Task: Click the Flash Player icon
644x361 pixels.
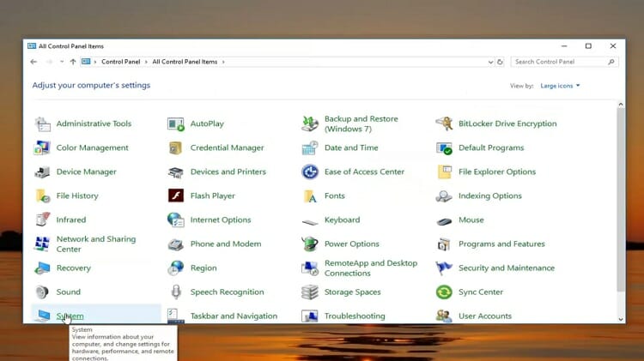Action: [176, 196]
